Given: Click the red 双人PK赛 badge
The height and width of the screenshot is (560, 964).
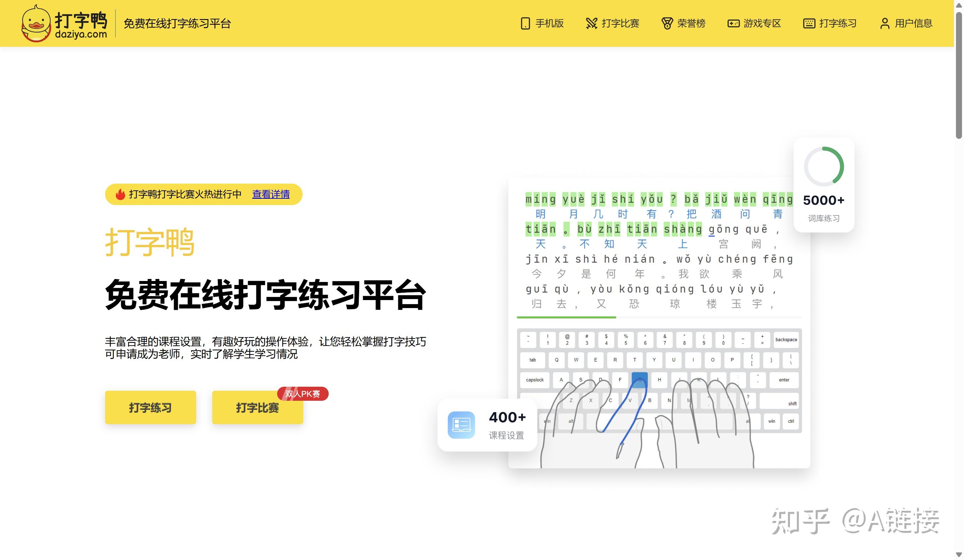Looking at the screenshot, I should (x=303, y=394).
